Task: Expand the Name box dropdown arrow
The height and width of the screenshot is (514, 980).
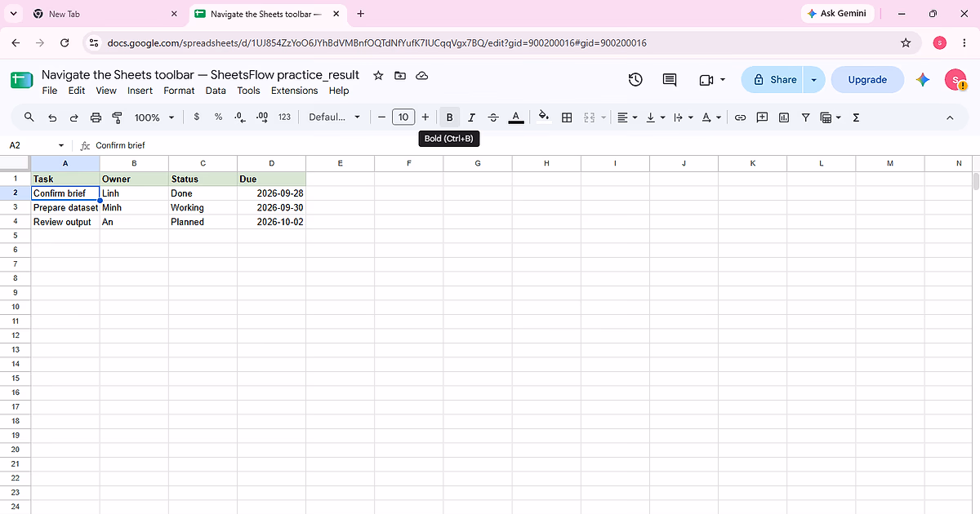Action: click(x=61, y=145)
